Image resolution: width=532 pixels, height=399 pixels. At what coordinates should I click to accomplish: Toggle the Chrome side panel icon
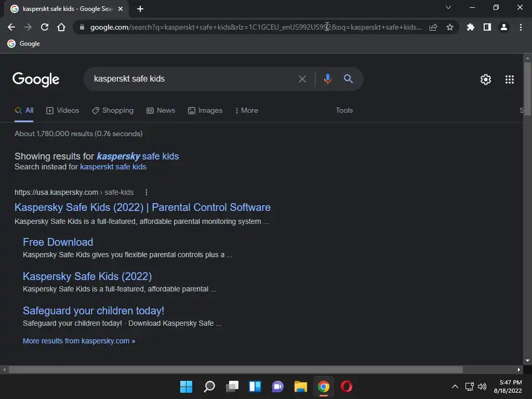click(487, 27)
